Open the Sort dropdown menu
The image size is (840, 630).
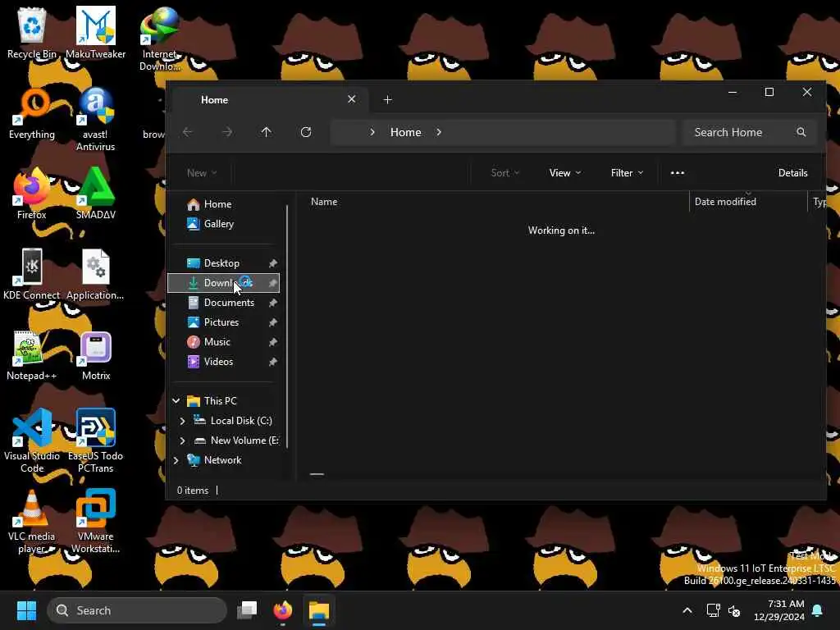tap(505, 172)
